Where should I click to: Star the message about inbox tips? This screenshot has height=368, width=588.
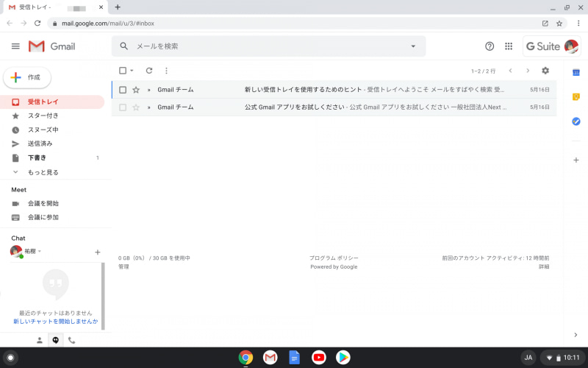[x=136, y=90]
